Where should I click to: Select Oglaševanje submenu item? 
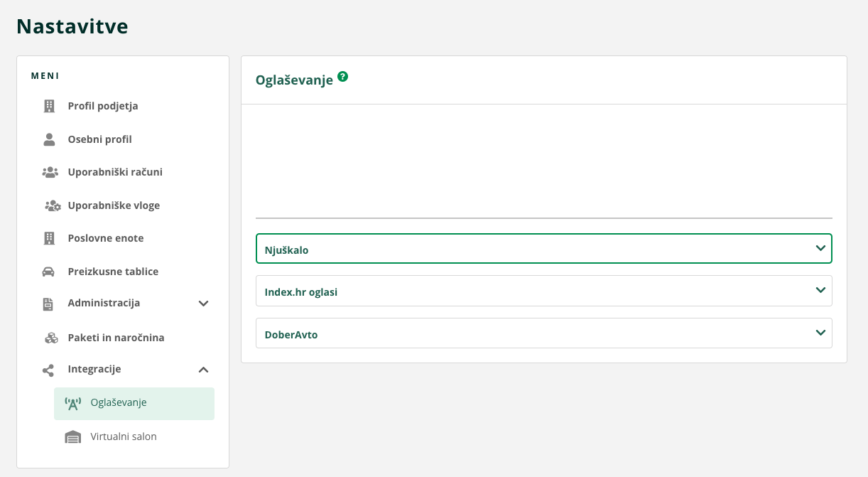tap(134, 404)
